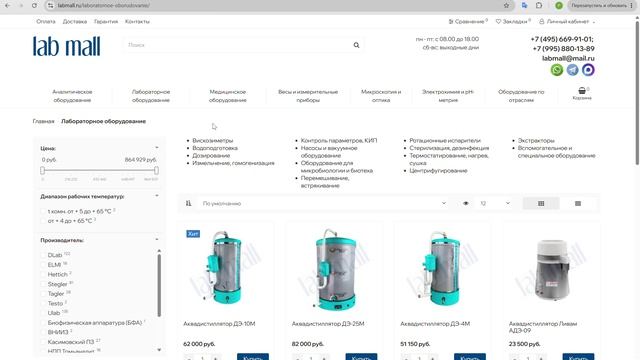Open Аквадистиллятор ДЭ-25М product image
This screenshot has width=640, height=360.
335,269
